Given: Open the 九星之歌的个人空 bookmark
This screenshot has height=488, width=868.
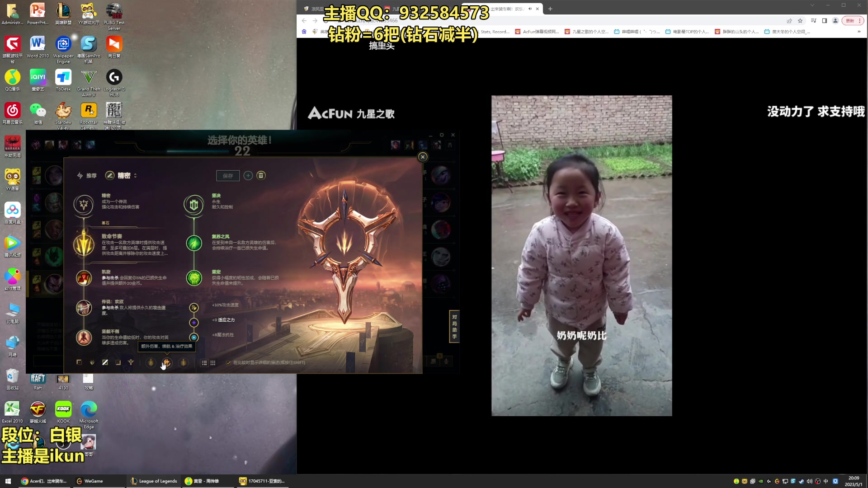Looking at the screenshot, I should (x=586, y=32).
